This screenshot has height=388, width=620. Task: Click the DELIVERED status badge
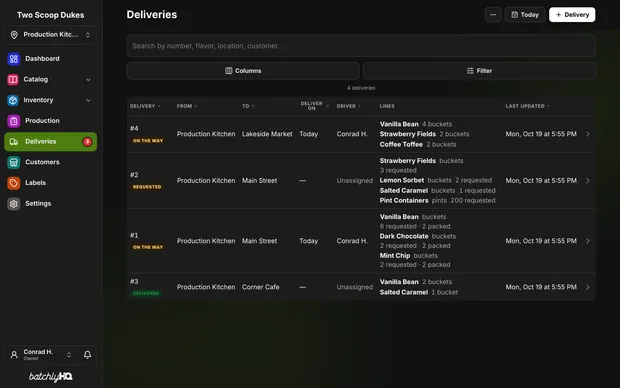146,293
